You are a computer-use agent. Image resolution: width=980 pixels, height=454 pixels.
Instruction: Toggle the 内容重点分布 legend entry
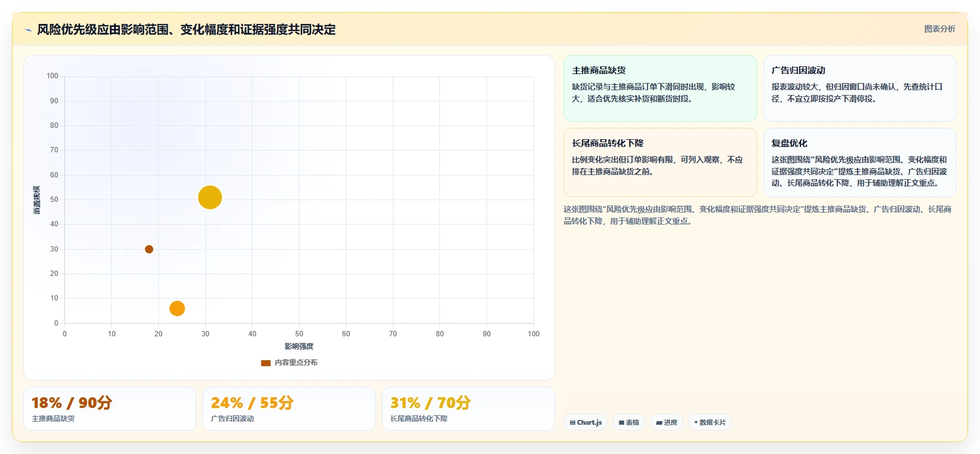click(289, 363)
